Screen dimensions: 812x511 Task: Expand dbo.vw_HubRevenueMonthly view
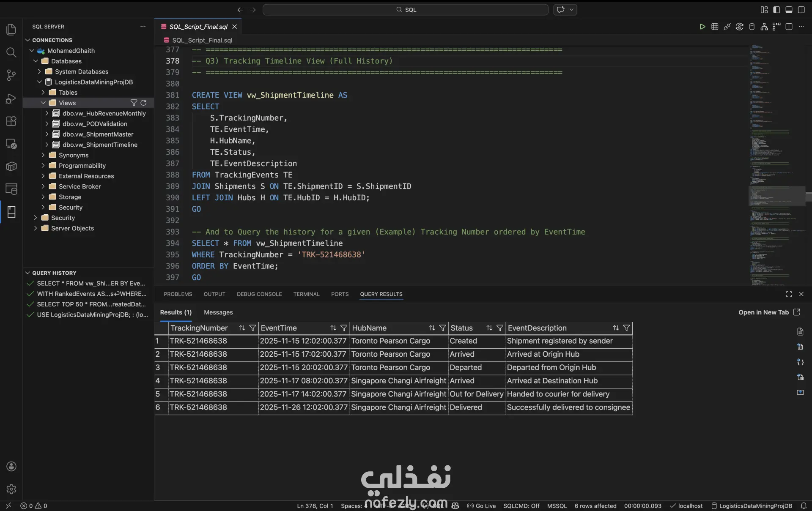(47, 113)
